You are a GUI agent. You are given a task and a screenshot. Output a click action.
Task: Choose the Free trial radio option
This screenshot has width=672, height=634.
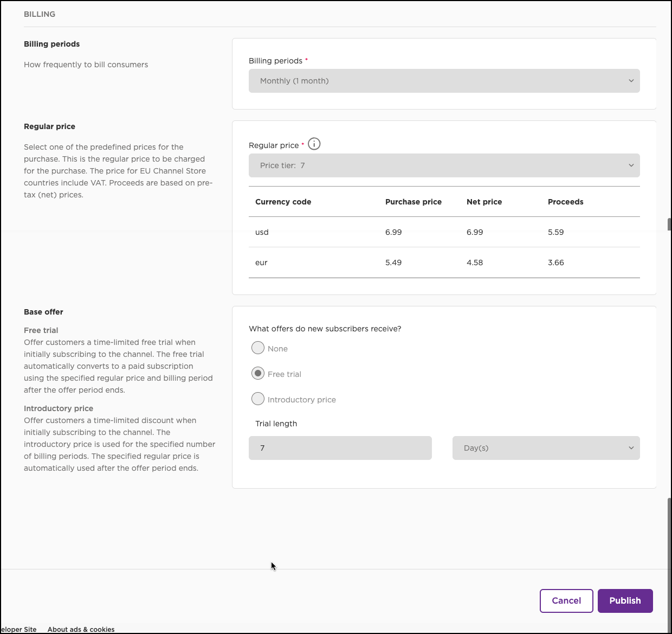tap(258, 374)
